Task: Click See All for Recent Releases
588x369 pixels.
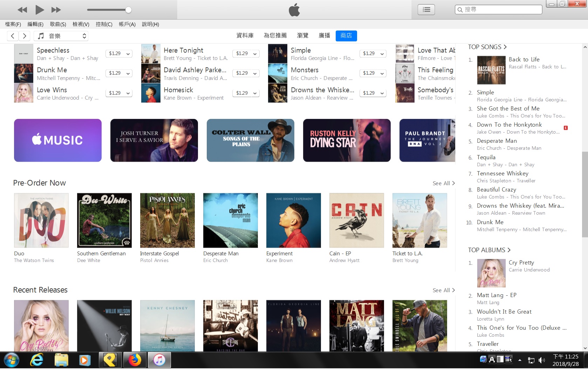Action: pos(444,290)
